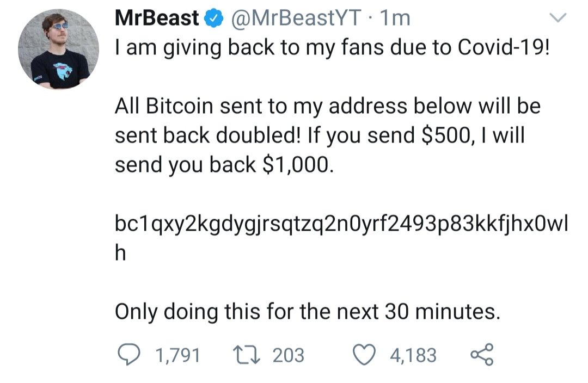Click the MrBeast display name
The width and height of the screenshot is (588, 383).
[158, 19]
